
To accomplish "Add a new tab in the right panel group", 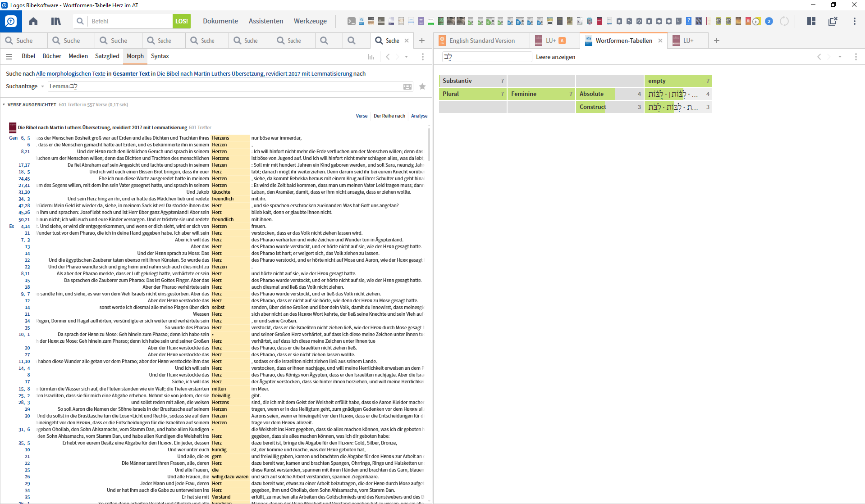I will click(717, 41).
